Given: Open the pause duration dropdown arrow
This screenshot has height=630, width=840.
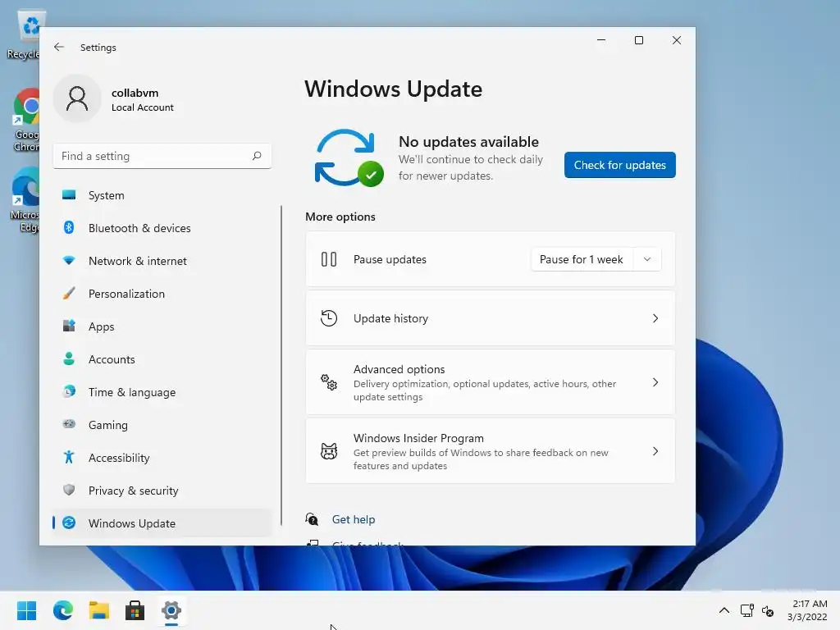Looking at the screenshot, I should 647,259.
